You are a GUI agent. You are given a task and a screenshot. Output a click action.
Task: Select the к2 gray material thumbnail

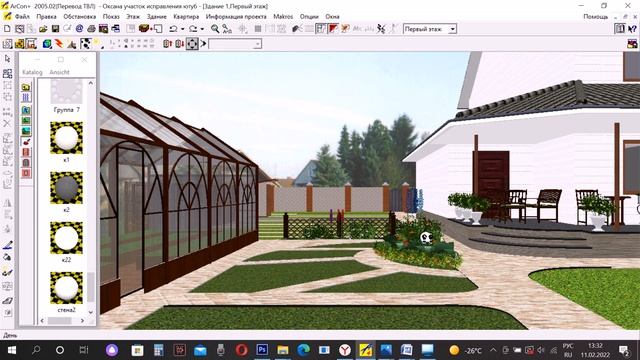66,188
